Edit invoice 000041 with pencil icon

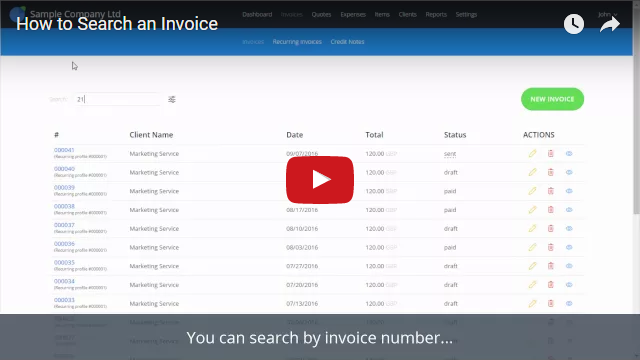tap(532, 153)
